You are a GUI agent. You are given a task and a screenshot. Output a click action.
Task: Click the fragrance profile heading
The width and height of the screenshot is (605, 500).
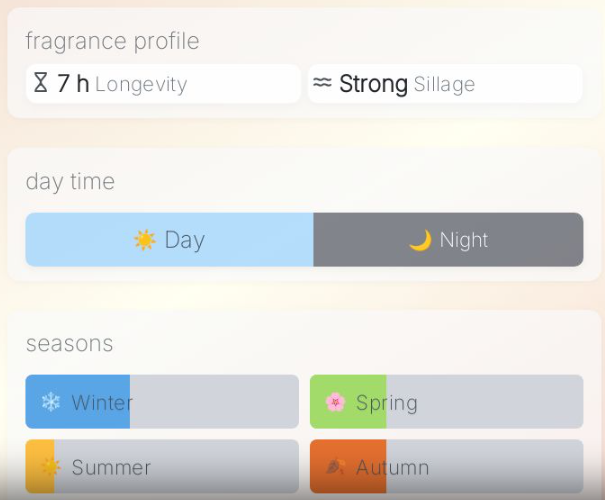pos(112,41)
